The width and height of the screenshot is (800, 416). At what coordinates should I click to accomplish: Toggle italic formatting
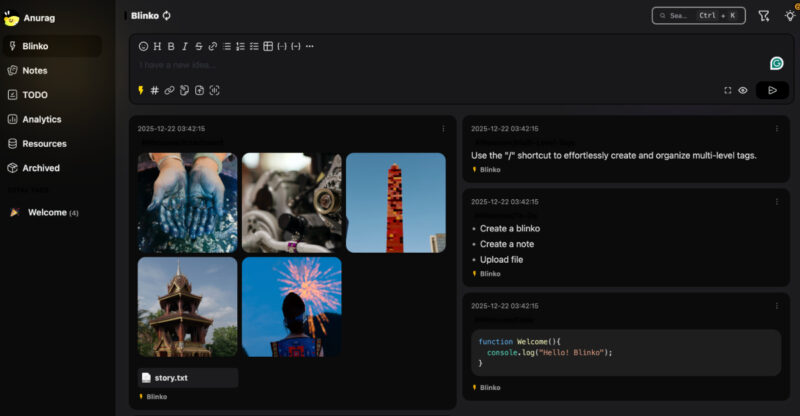click(185, 46)
